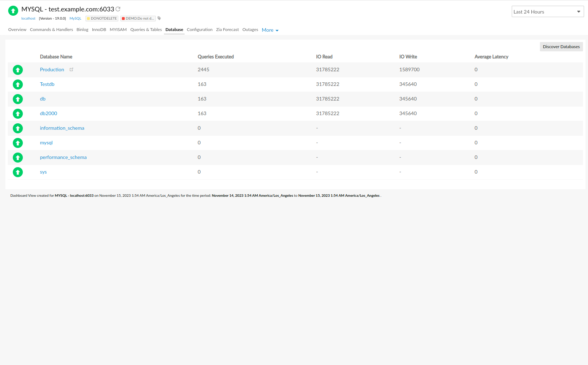The image size is (588, 365).
Task: Switch to the InnoDB tab
Action: [x=99, y=30]
